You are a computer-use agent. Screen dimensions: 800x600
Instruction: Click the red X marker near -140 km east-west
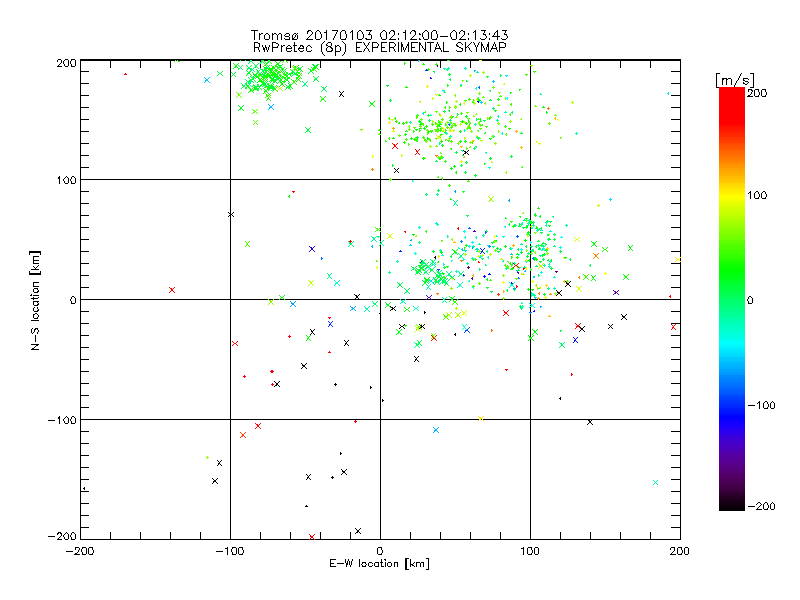172,290
